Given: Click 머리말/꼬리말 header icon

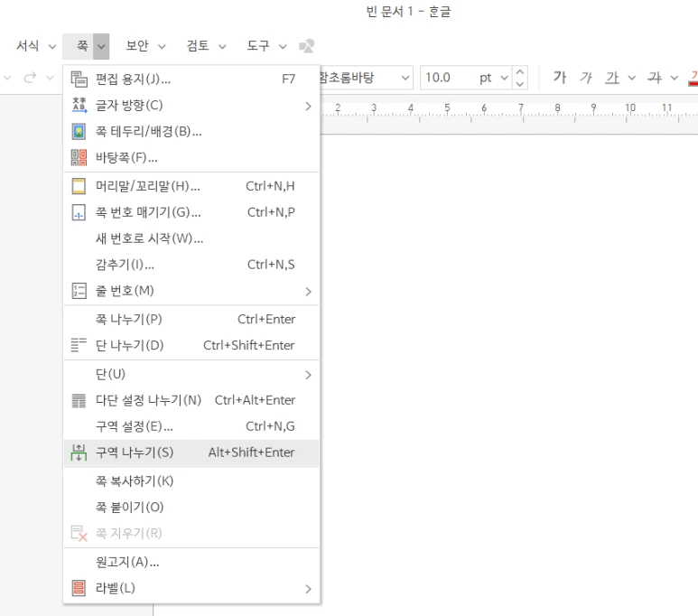Looking at the screenshot, I should 79,186.
